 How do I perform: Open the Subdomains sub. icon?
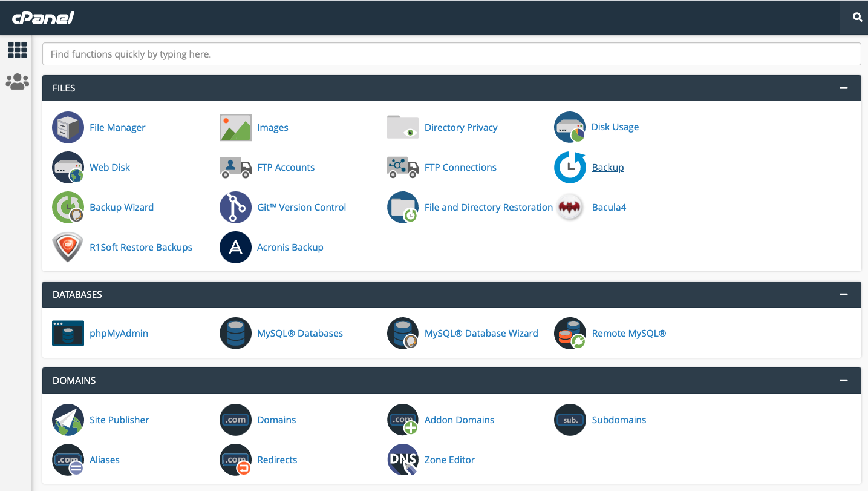point(570,420)
